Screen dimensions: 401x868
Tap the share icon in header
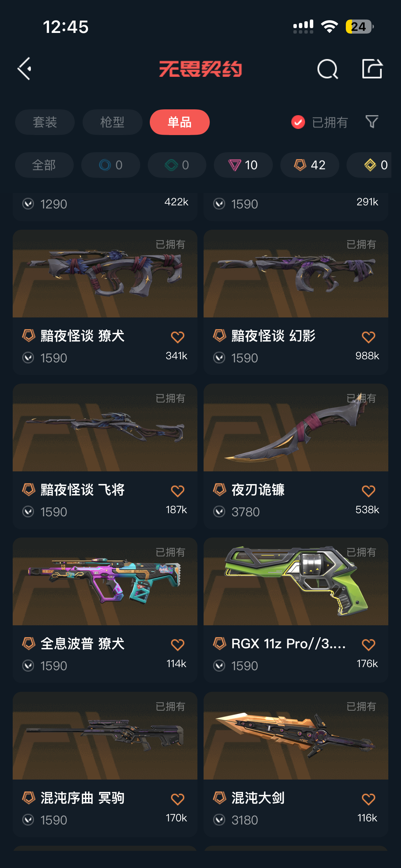pos(373,69)
